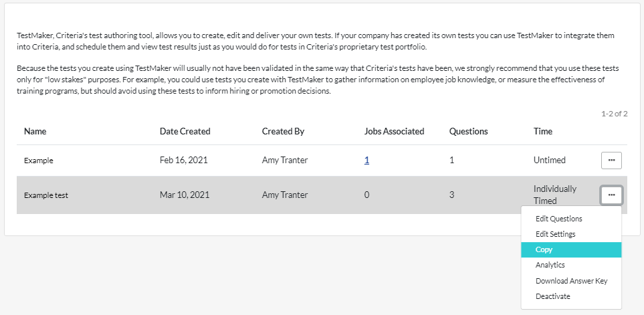Image resolution: width=644 pixels, height=315 pixels.
Task: Click the Created By column header
Action: [283, 132]
